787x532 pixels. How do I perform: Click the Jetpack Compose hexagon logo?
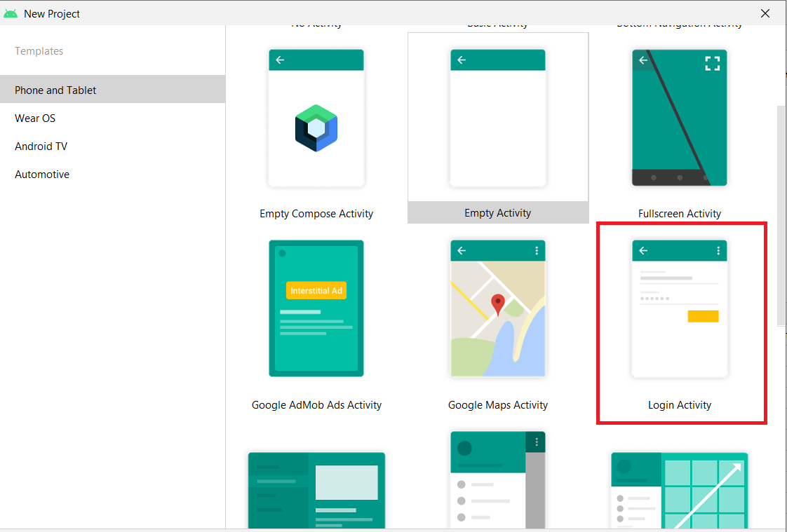pyautogui.click(x=316, y=128)
